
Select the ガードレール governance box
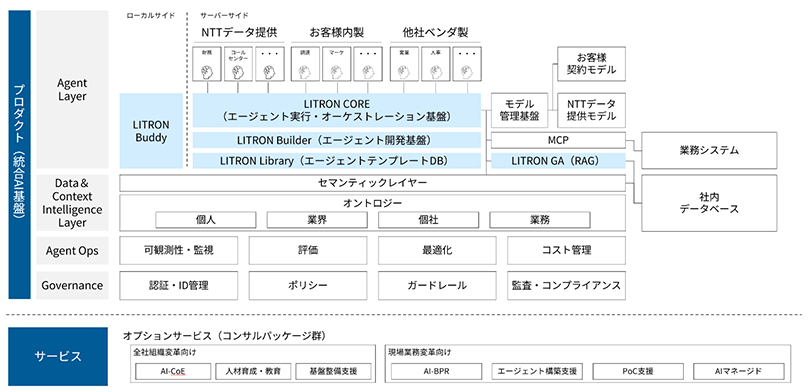(437, 285)
